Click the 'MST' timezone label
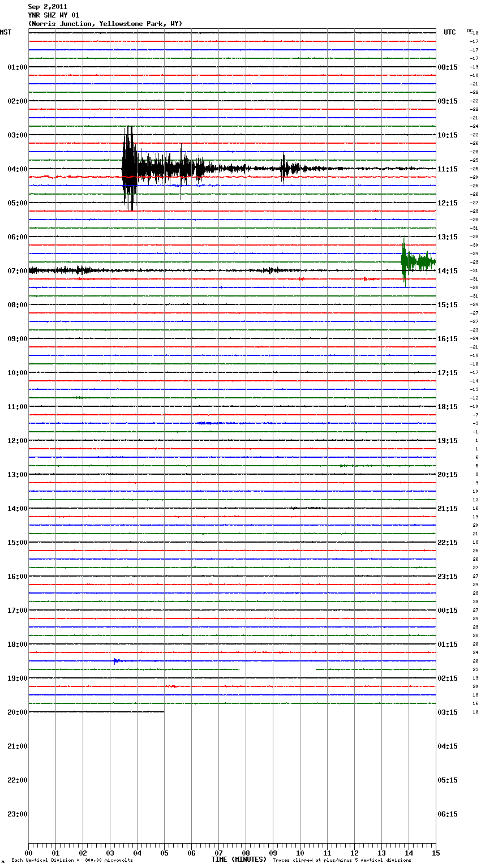Image resolution: width=481 pixels, height=868 pixels. (6, 32)
